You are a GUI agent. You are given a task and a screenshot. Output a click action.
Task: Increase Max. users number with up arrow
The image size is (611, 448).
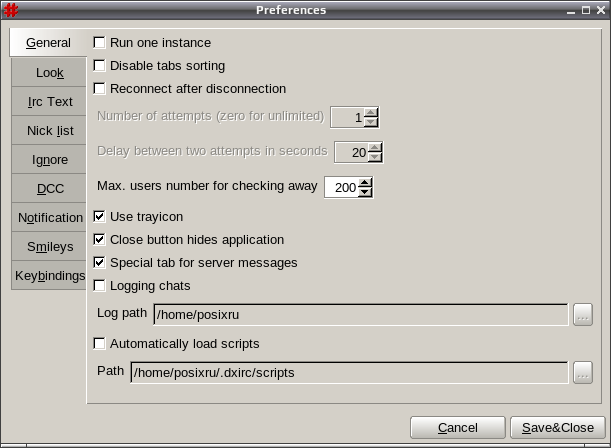(x=365, y=182)
